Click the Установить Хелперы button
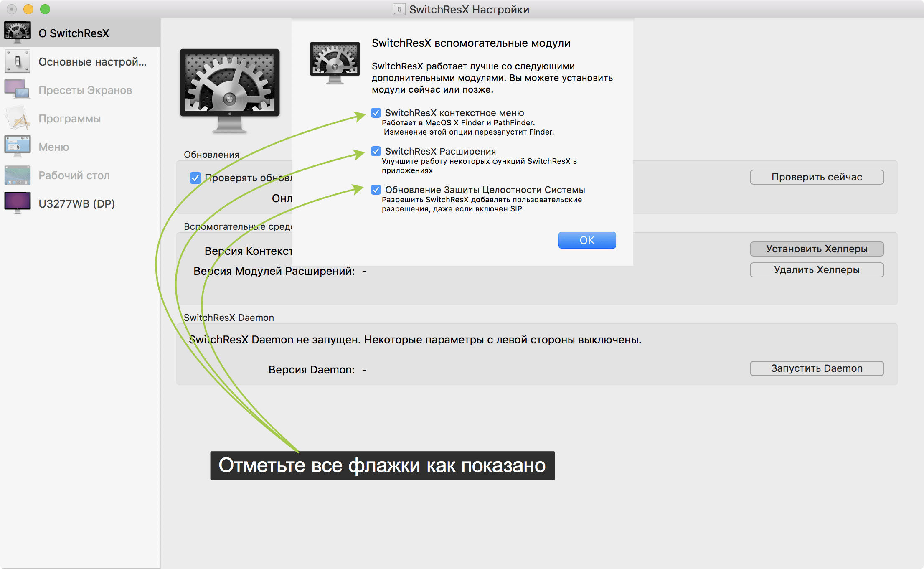924x569 pixels. [817, 249]
